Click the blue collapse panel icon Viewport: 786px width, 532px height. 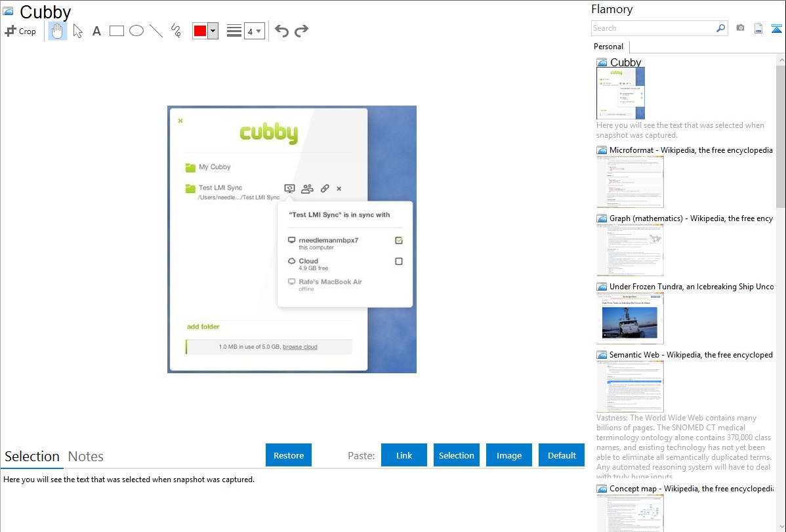(776, 28)
